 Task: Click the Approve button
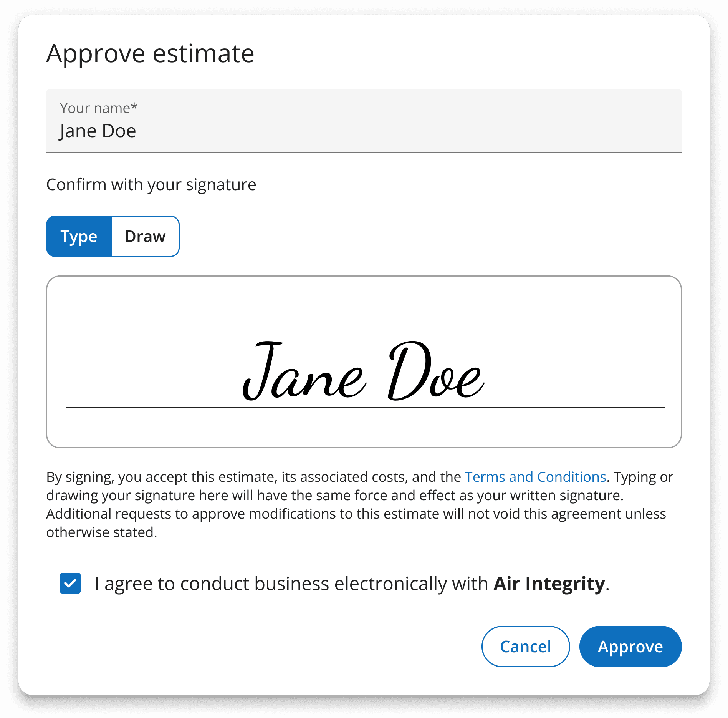[630, 647]
